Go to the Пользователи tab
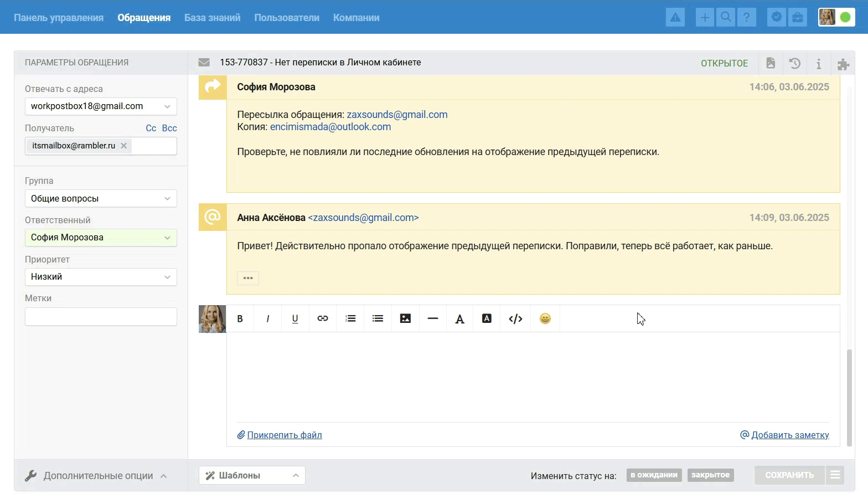The image size is (868, 504). coord(287,18)
